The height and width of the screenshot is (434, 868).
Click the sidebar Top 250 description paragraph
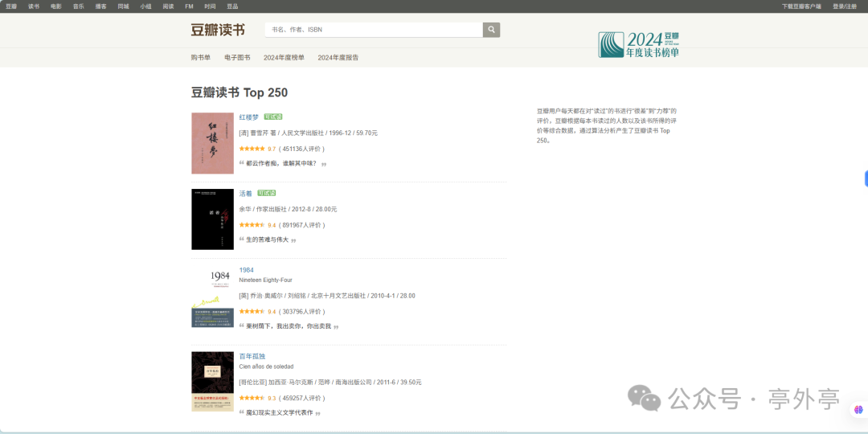click(x=607, y=125)
